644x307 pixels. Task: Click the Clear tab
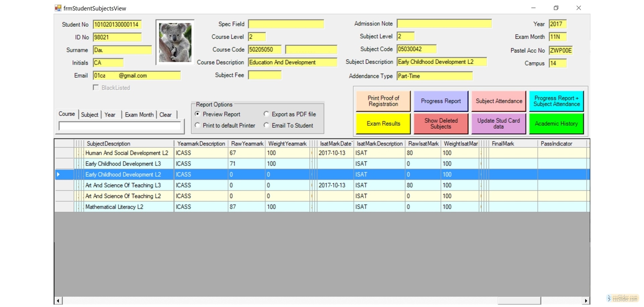pyautogui.click(x=165, y=115)
